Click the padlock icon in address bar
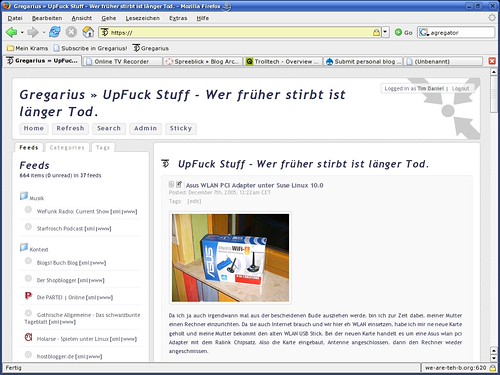 [377, 32]
